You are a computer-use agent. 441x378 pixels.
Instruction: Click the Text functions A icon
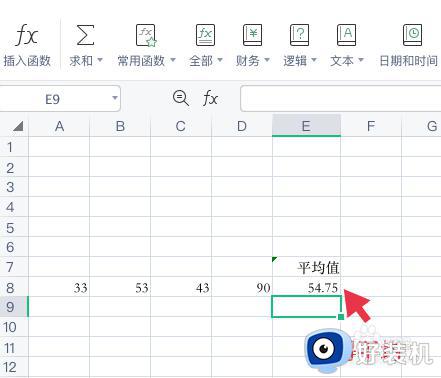(346, 35)
